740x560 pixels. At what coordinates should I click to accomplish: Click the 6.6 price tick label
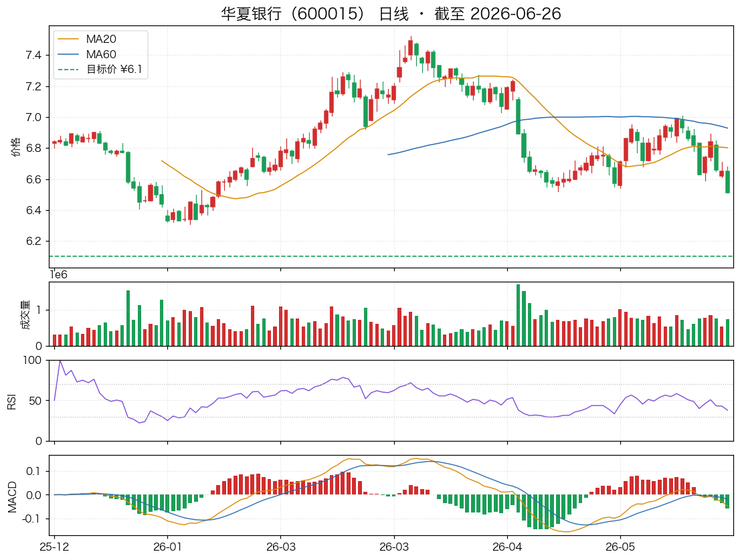click(33, 180)
